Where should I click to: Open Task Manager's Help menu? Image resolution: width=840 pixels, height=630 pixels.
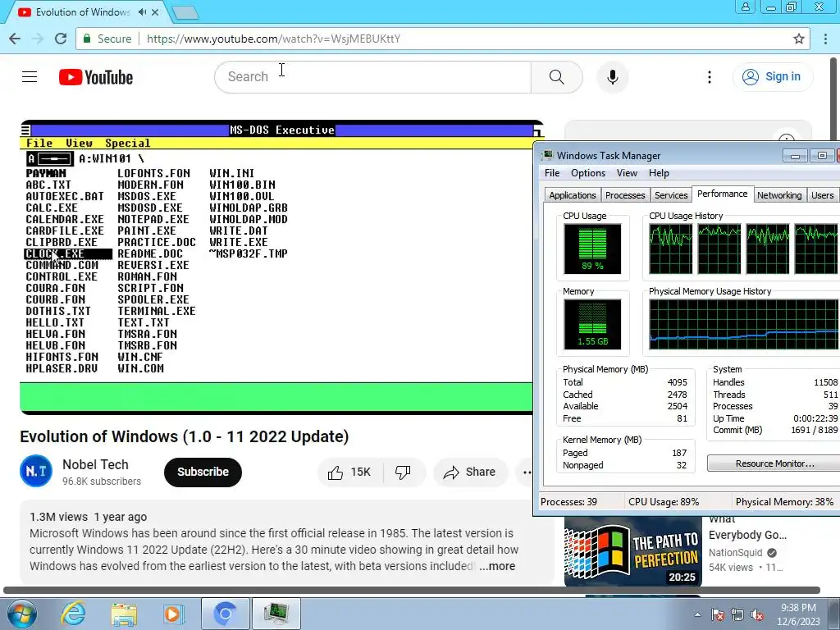click(659, 173)
